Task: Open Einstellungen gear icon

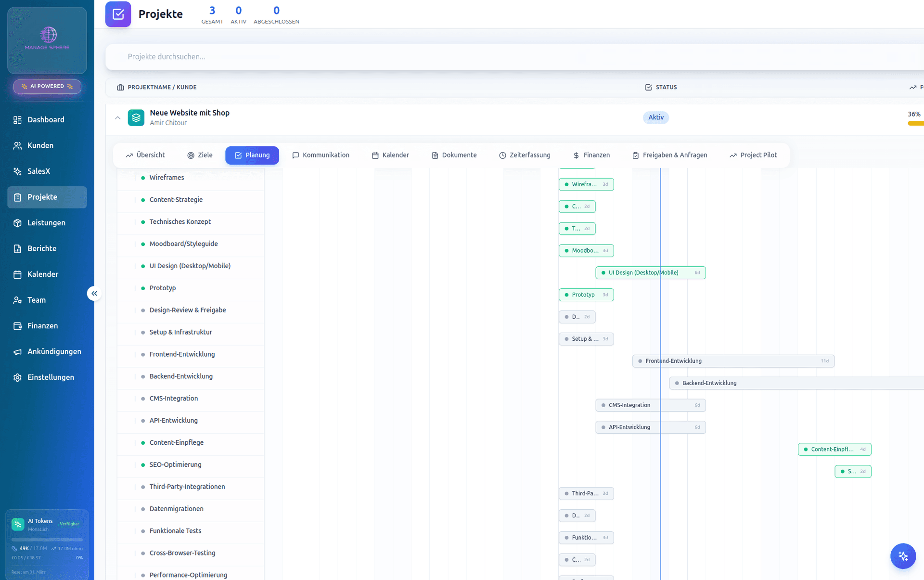Action: point(17,377)
